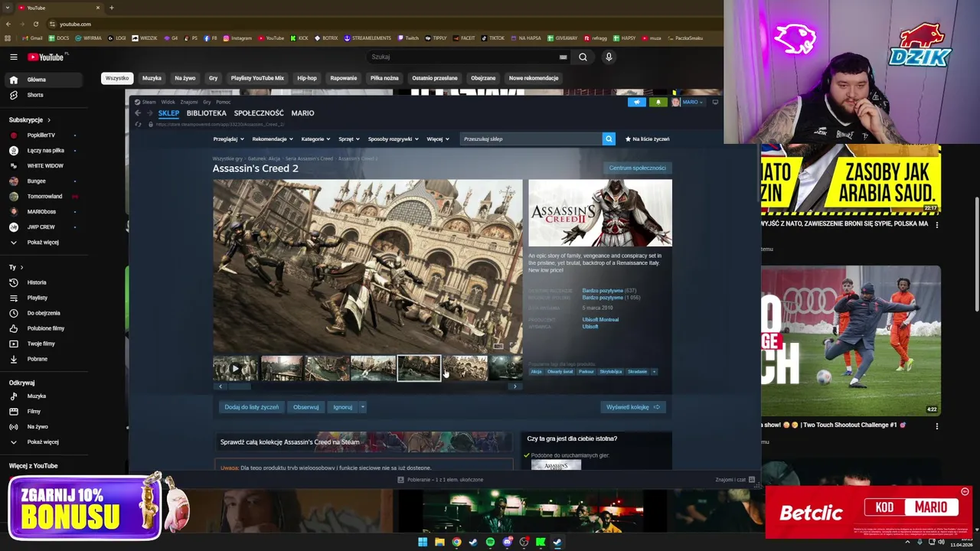Open the Gmail bookmark in the bookmarks bar
Viewport: 980px width, 551px height.
click(32, 37)
